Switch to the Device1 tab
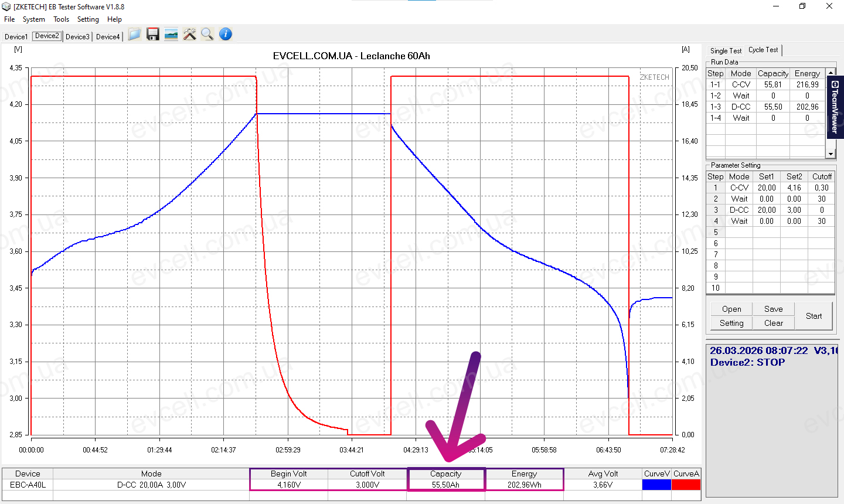 [16, 37]
